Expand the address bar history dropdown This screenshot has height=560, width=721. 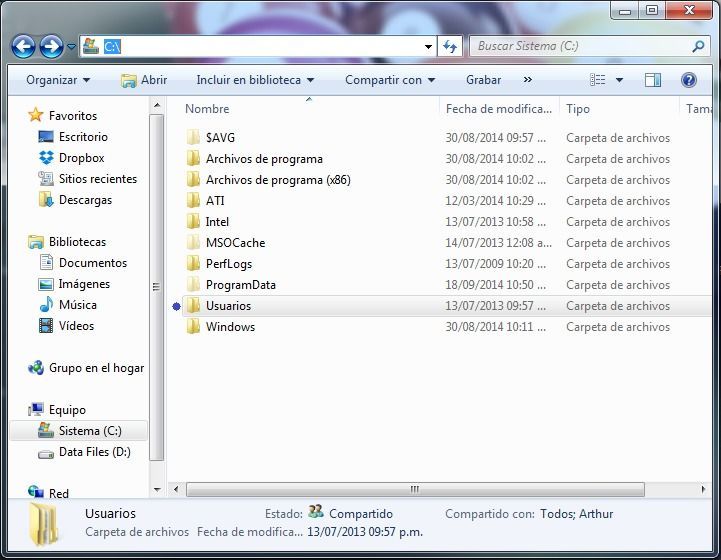[428, 46]
